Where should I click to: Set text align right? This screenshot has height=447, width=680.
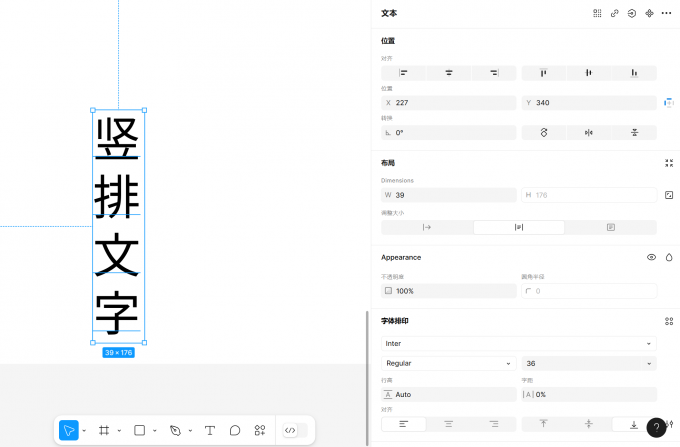(x=494, y=424)
